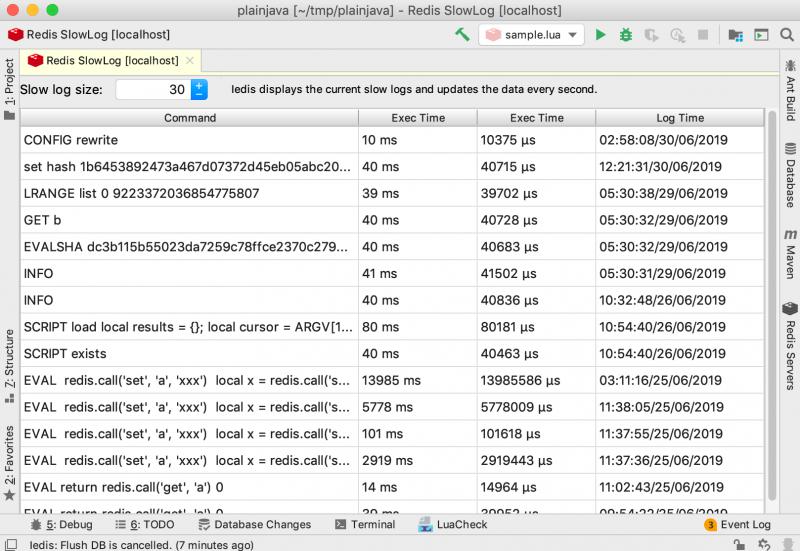
Task: Click the run anything terminal-window toolbar icon
Action: 761,34
